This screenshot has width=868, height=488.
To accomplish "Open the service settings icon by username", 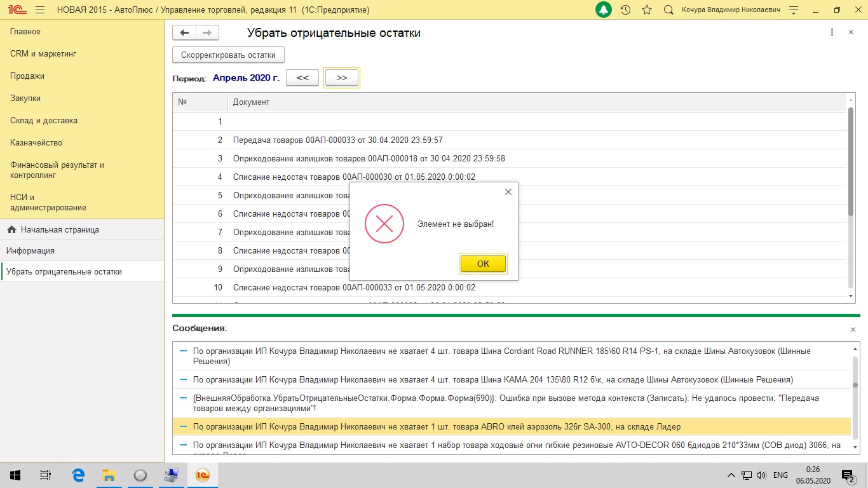I will [x=794, y=10].
